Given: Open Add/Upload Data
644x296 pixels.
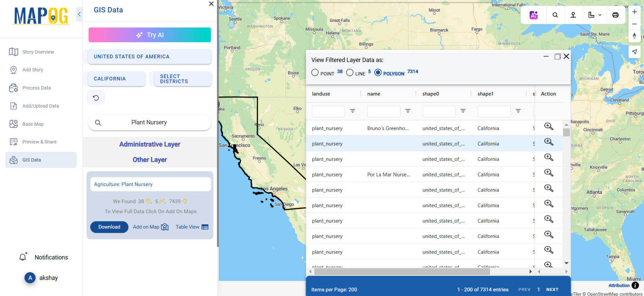Looking at the screenshot, I should (14, 106).
